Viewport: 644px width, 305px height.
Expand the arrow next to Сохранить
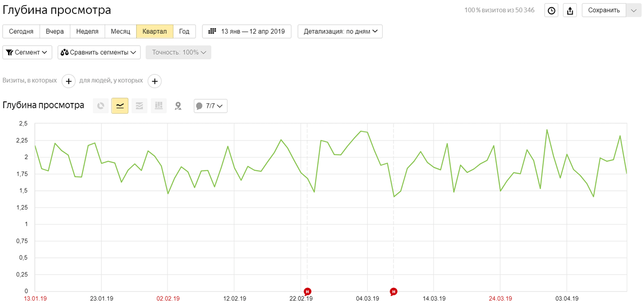pyautogui.click(x=633, y=10)
